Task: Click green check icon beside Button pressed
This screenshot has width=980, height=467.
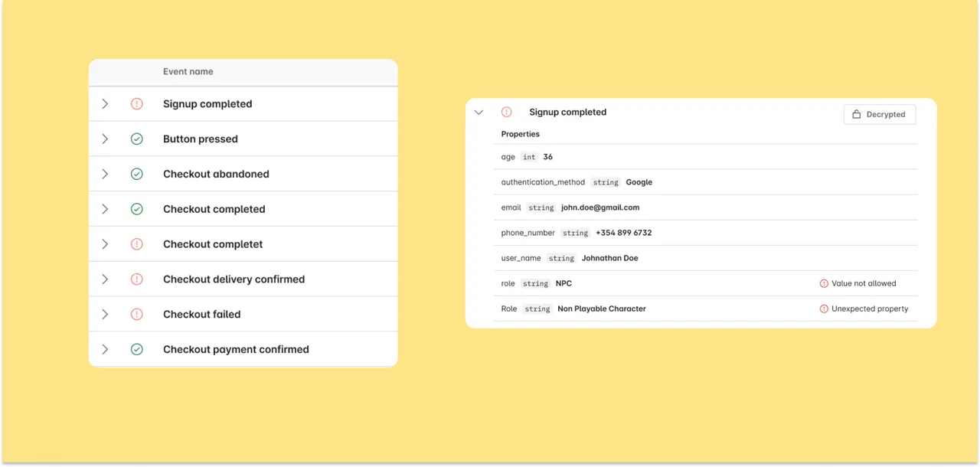Action: (136, 139)
